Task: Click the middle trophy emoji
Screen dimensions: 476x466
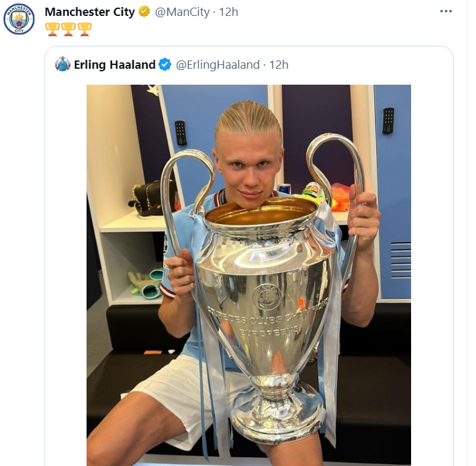Action: [x=68, y=29]
